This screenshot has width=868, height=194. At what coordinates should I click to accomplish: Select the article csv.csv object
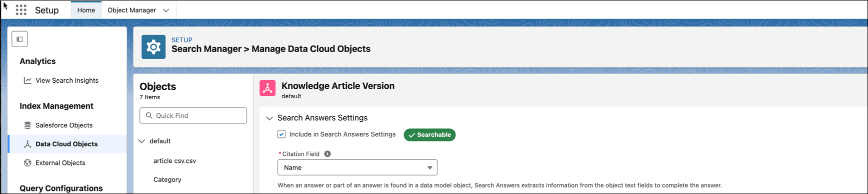[x=174, y=161]
